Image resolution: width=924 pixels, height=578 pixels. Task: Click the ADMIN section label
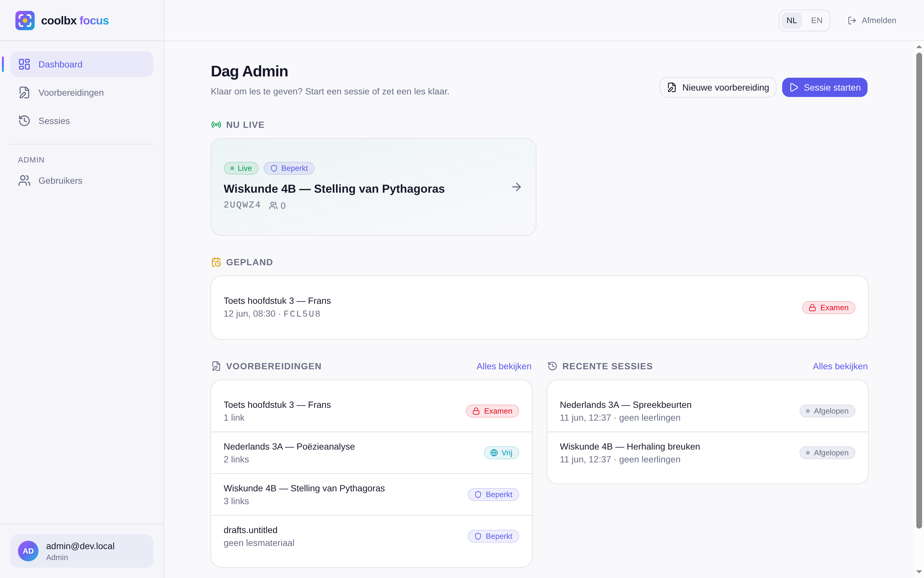pyautogui.click(x=31, y=160)
